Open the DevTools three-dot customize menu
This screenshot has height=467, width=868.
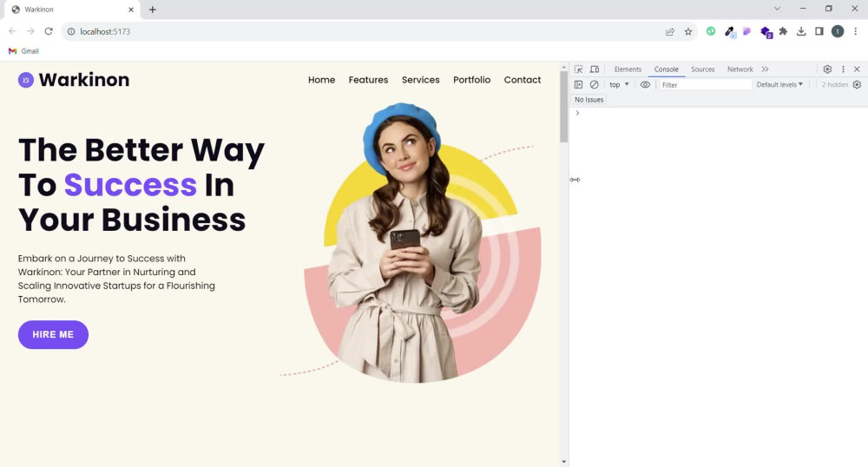pos(843,69)
